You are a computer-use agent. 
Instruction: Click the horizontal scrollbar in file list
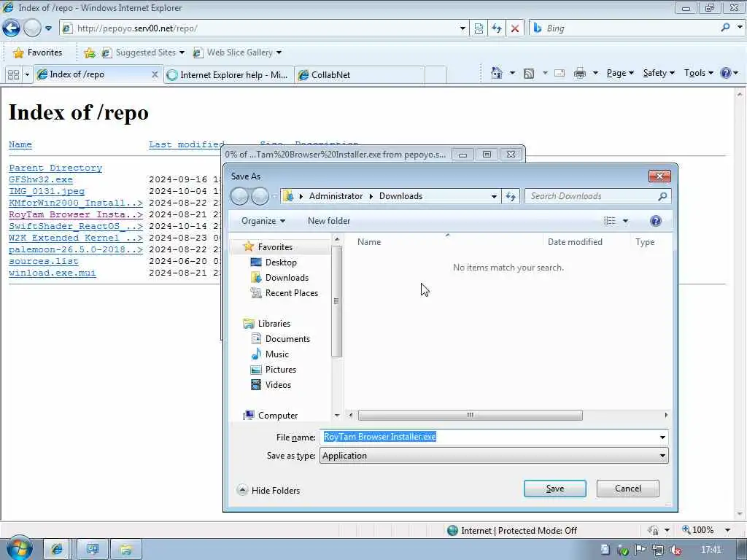[471, 415]
